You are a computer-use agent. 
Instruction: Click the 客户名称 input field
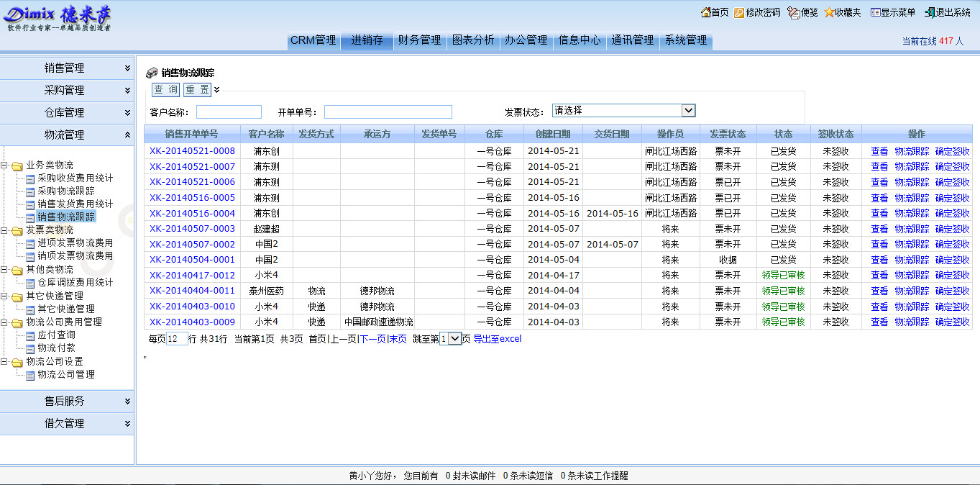click(229, 112)
